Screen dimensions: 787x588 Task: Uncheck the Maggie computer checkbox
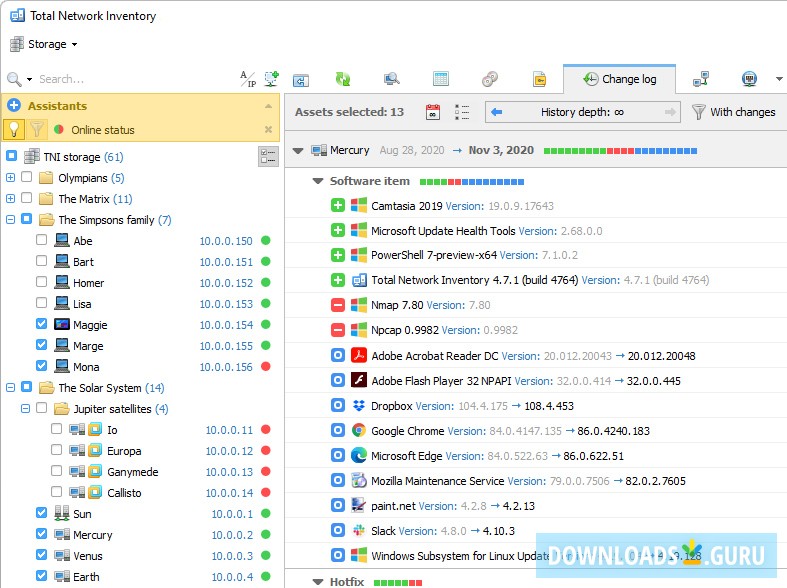[x=41, y=325]
